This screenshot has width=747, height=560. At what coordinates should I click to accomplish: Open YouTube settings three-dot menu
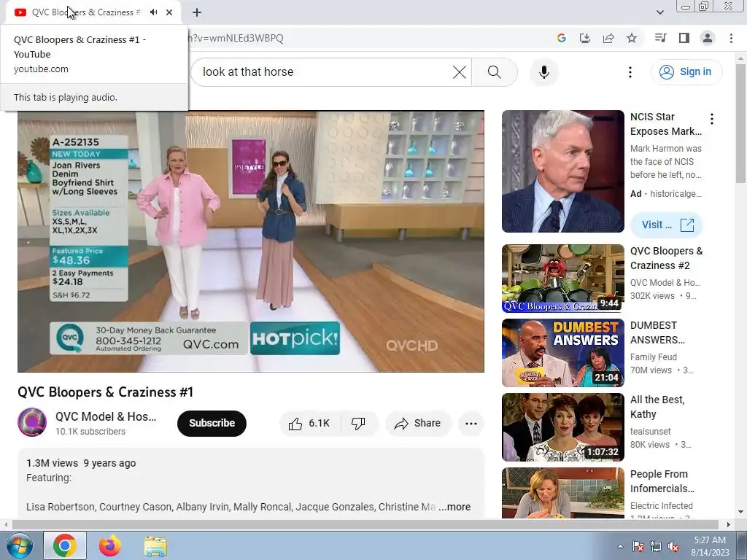pyautogui.click(x=630, y=72)
